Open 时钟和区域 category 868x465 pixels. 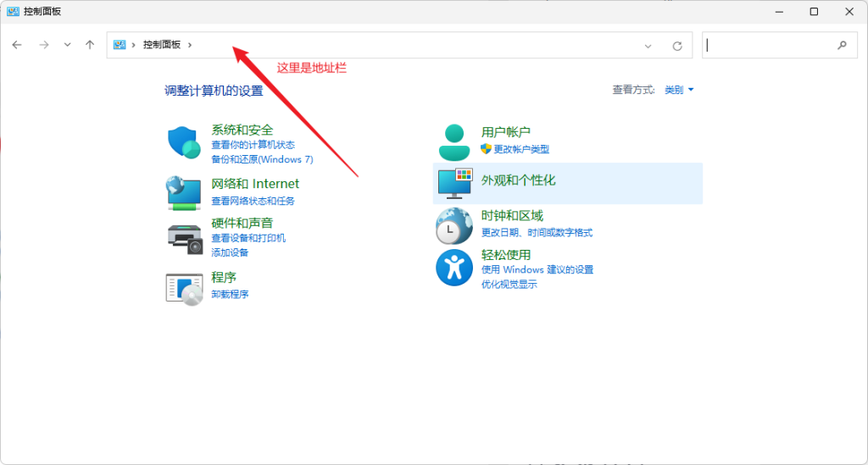pyautogui.click(x=512, y=216)
